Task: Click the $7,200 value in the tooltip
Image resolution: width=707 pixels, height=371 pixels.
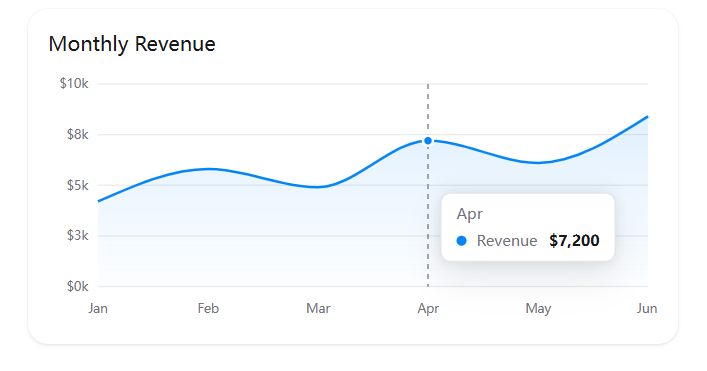Action: tap(574, 241)
